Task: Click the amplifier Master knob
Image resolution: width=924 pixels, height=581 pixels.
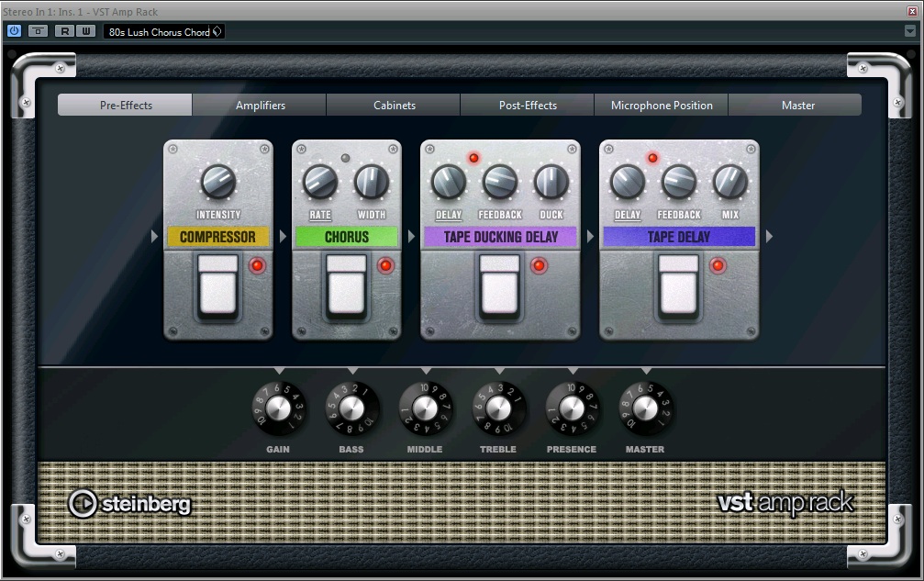Action: (x=645, y=408)
